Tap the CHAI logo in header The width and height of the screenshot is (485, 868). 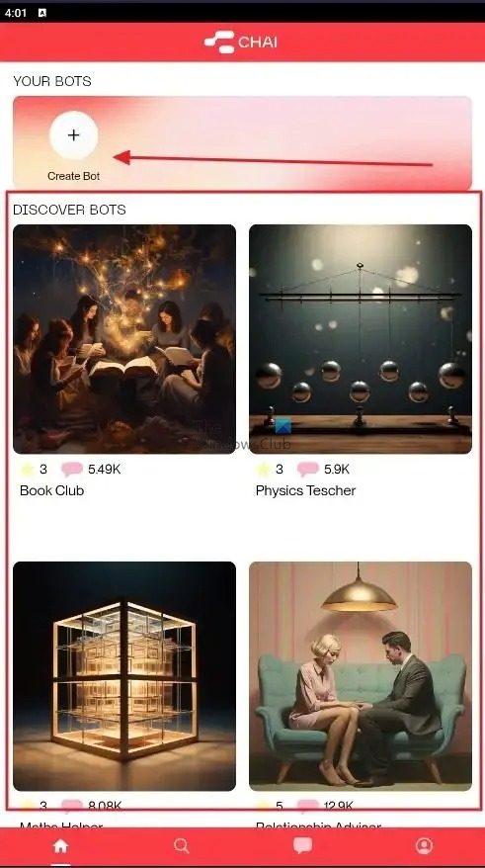coord(241,43)
